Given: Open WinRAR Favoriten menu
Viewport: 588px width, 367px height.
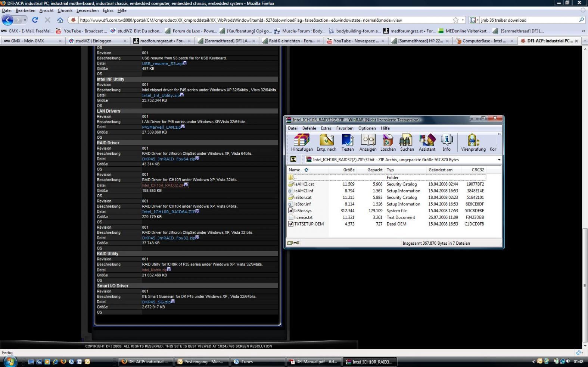Looking at the screenshot, I should point(345,128).
